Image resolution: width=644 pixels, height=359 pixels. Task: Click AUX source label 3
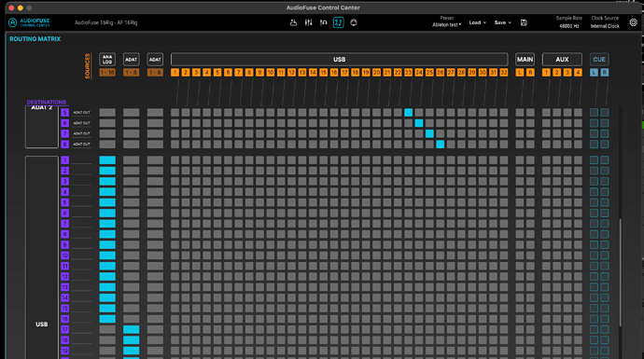(567, 73)
